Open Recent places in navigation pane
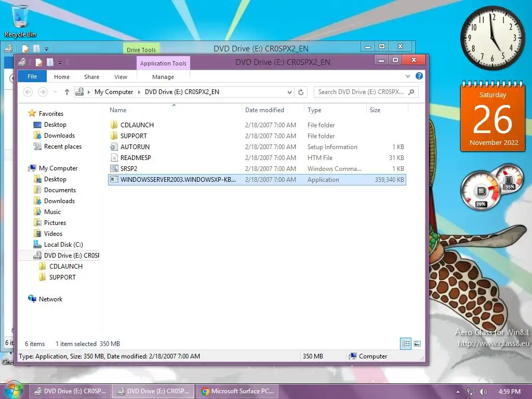The height and width of the screenshot is (399, 532). [x=58, y=146]
